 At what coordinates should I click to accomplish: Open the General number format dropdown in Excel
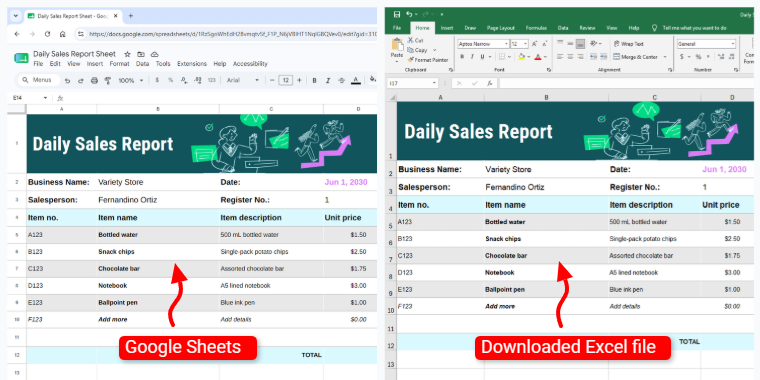(x=732, y=44)
